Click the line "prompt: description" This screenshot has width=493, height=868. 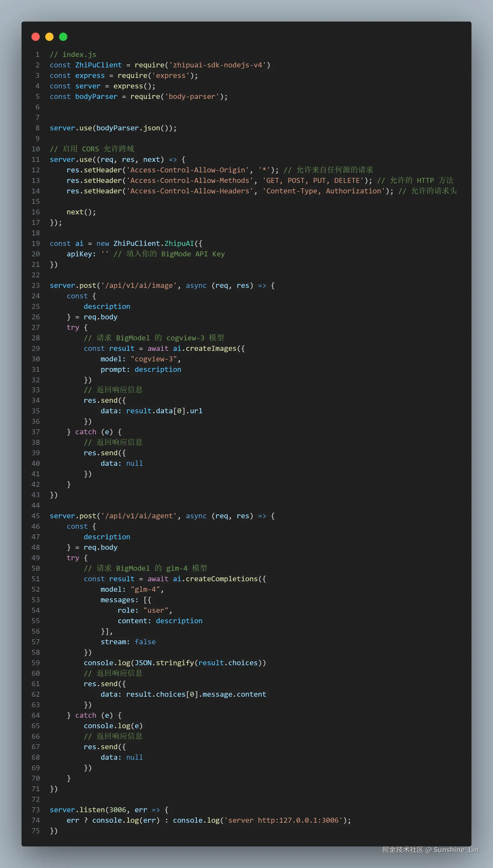coord(141,370)
